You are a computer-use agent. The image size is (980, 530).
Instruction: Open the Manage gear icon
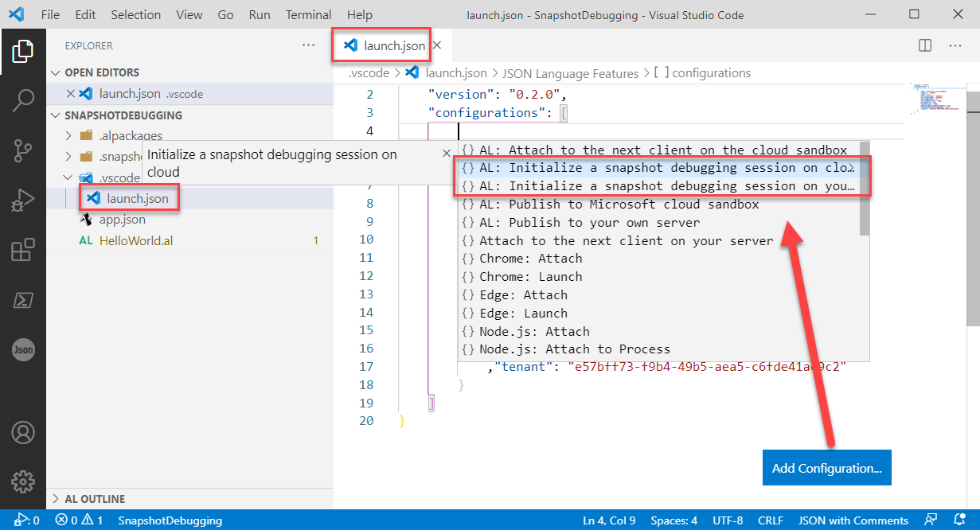(22, 481)
